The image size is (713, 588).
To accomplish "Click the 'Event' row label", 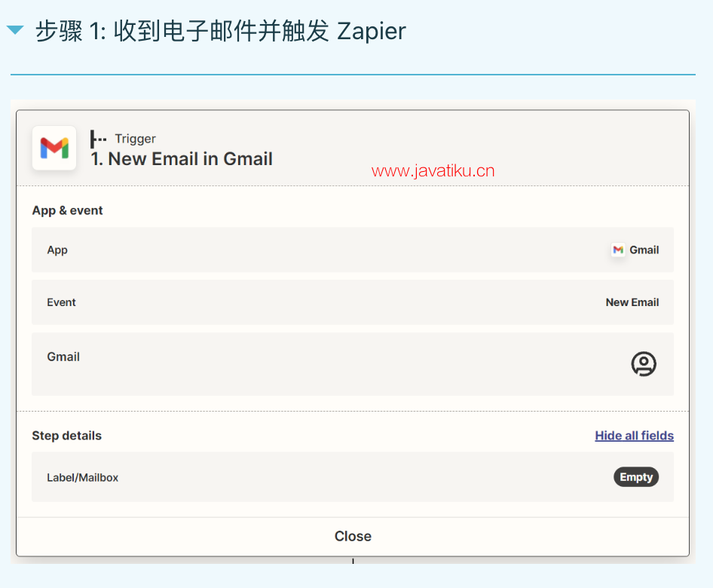I will click(61, 302).
